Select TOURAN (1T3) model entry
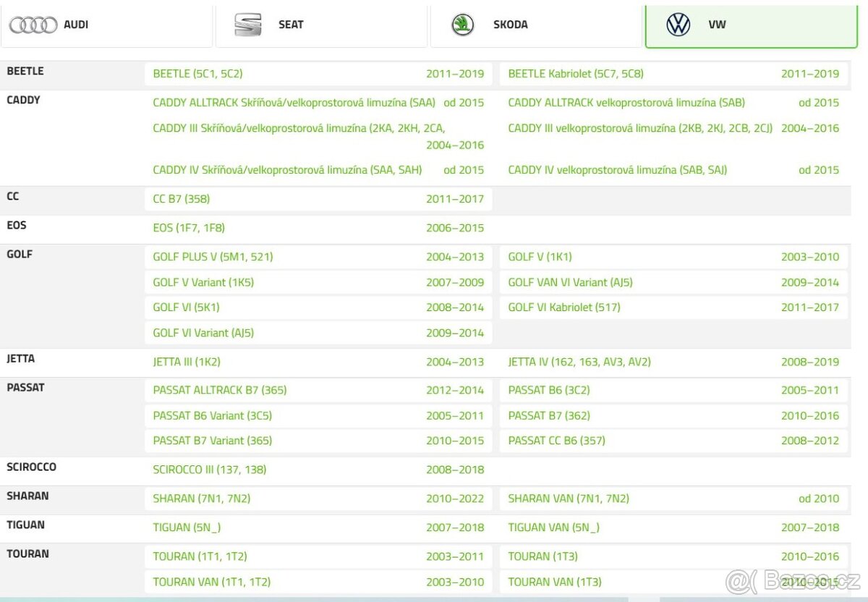Screen dimensions: 868x602 click(542, 556)
